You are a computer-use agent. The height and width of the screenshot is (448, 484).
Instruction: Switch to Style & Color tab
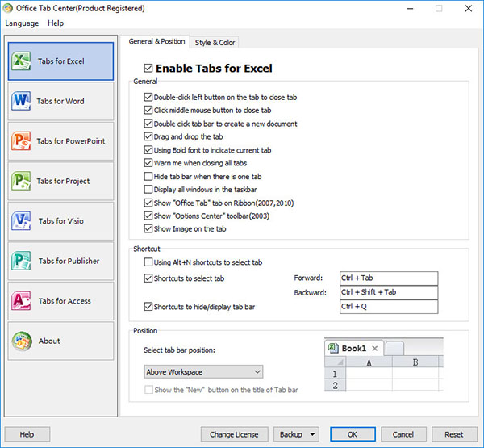pyautogui.click(x=215, y=42)
